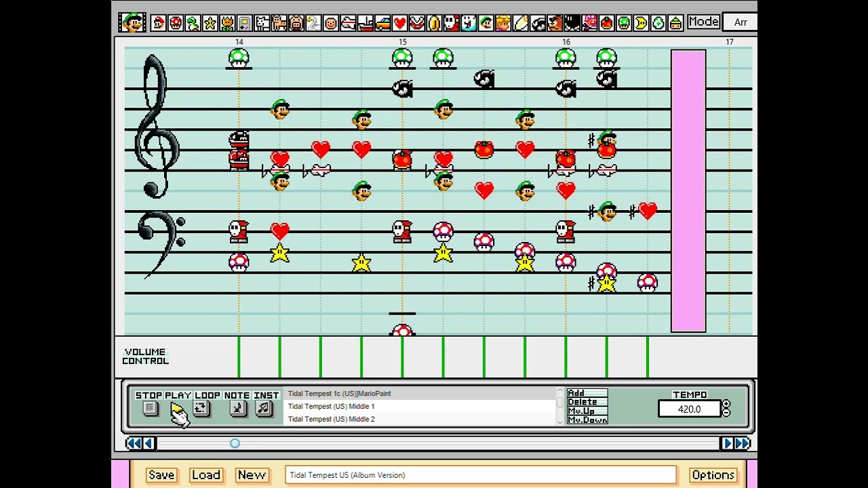Select the yellow star instrument
The width and height of the screenshot is (868, 488).
click(210, 23)
